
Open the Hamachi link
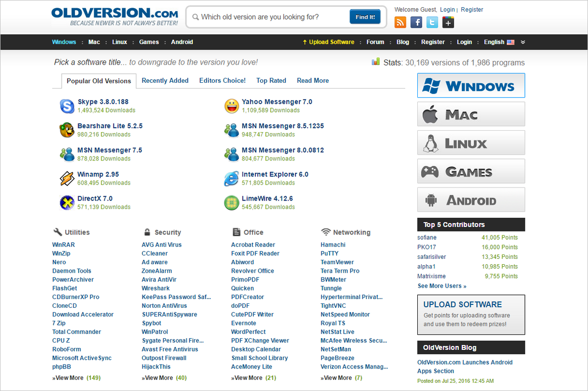pyautogui.click(x=333, y=245)
